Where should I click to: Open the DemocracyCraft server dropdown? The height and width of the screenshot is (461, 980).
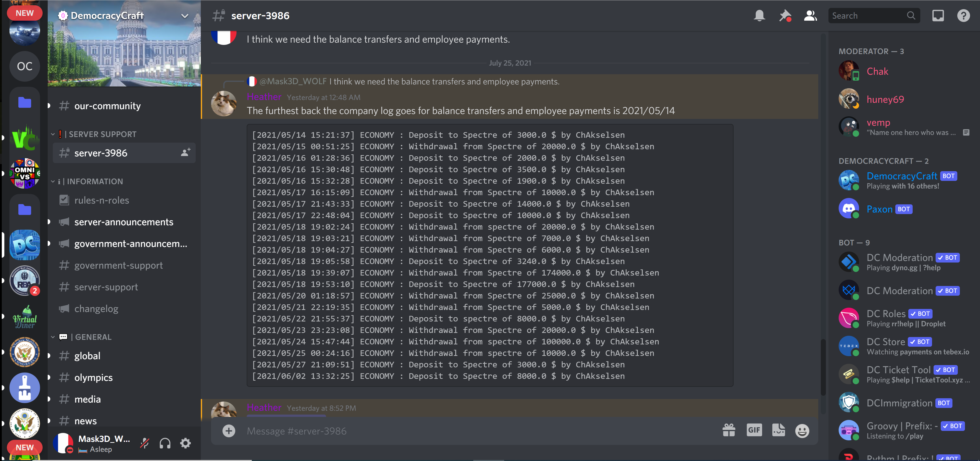click(x=184, y=16)
